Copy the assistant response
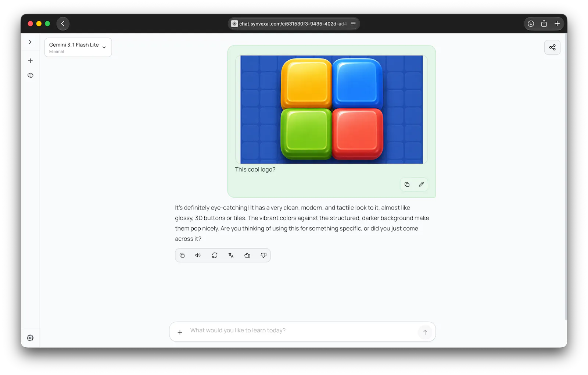 182,255
